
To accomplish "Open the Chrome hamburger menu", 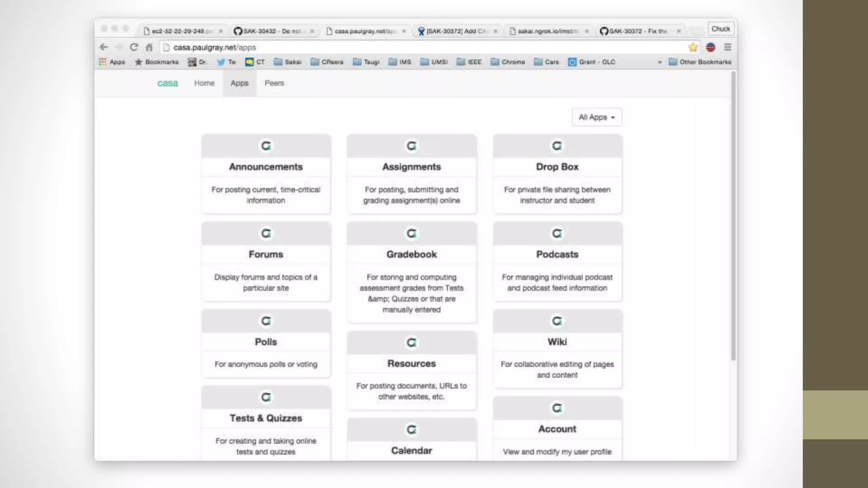I will tap(728, 47).
